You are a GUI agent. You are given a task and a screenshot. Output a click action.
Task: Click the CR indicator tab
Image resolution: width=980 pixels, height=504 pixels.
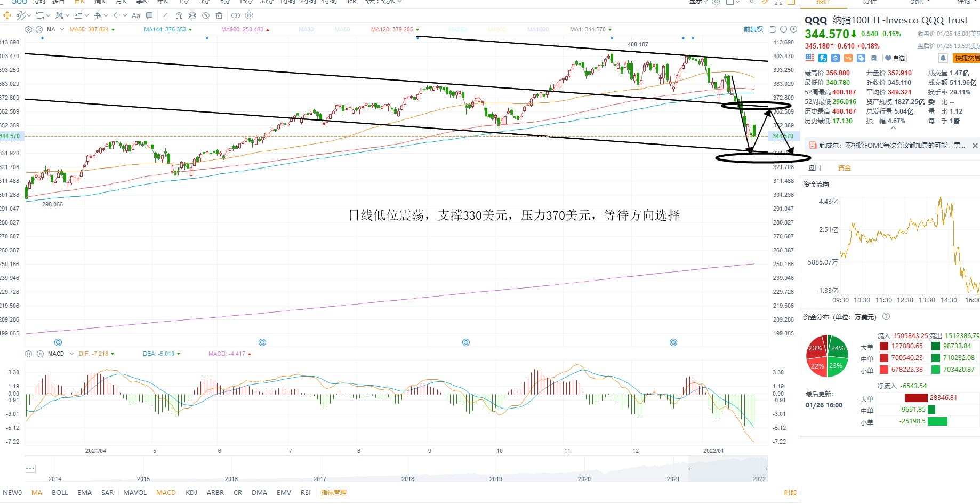pyautogui.click(x=238, y=492)
